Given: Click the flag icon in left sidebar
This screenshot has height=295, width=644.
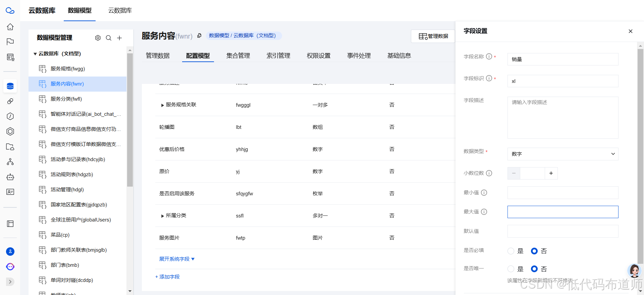Looking at the screenshot, I should 10,42.
